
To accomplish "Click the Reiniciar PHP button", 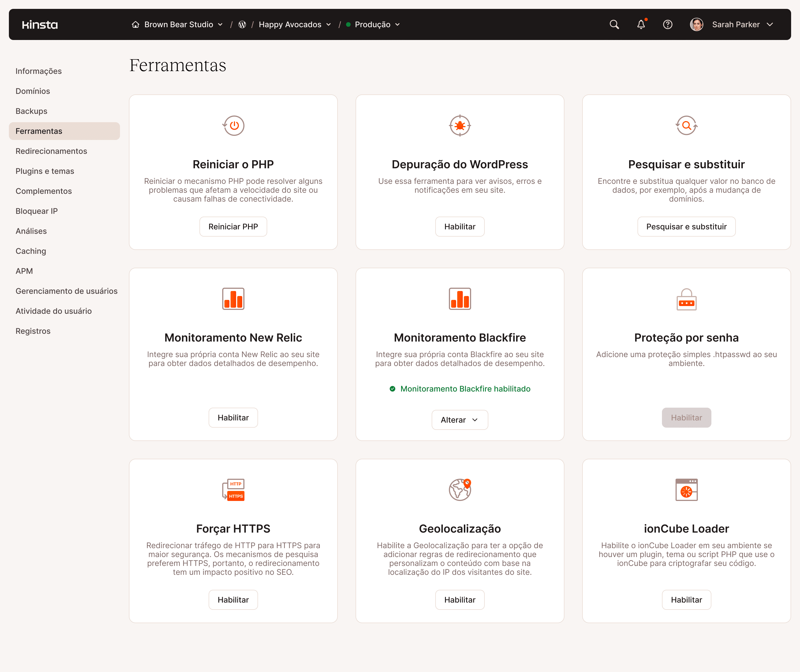I will (233, 226).
